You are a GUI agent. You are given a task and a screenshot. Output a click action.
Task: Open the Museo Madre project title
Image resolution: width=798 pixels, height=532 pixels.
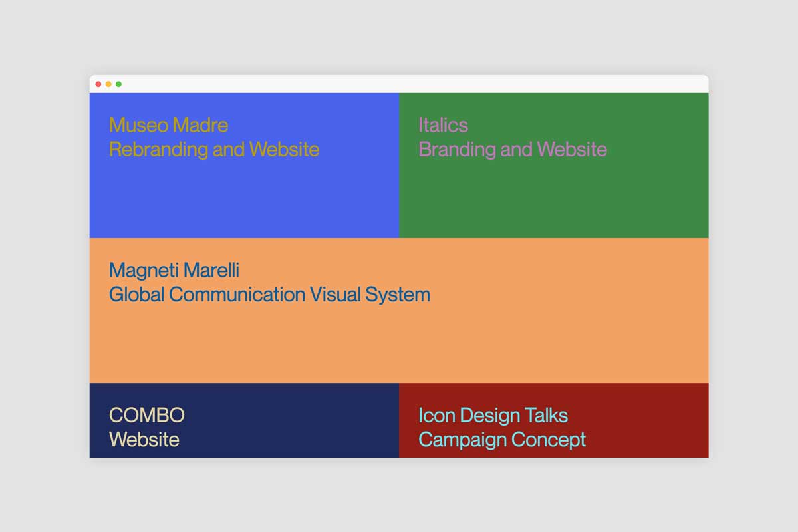coord(168,125)
